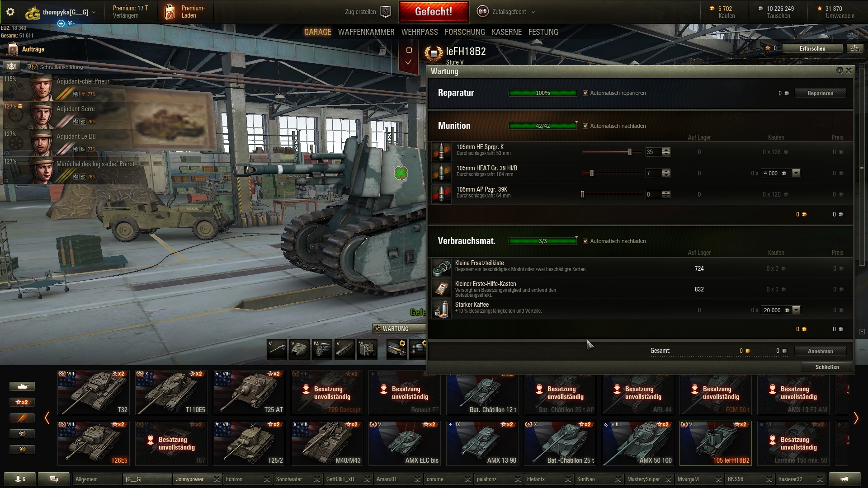Click the contacts icon showing 6
868x488 pixels.
point(20,479)
